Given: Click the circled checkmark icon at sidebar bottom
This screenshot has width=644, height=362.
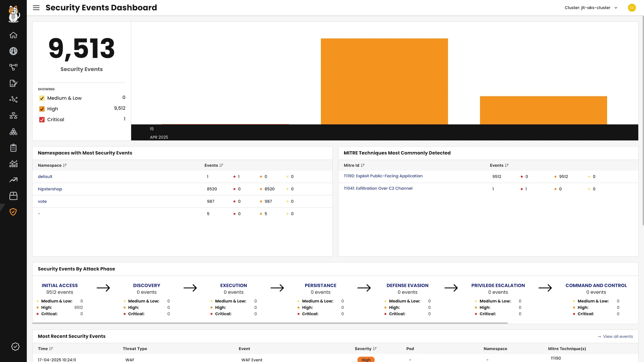Looking at the screenshot, I should click(15, 347).
